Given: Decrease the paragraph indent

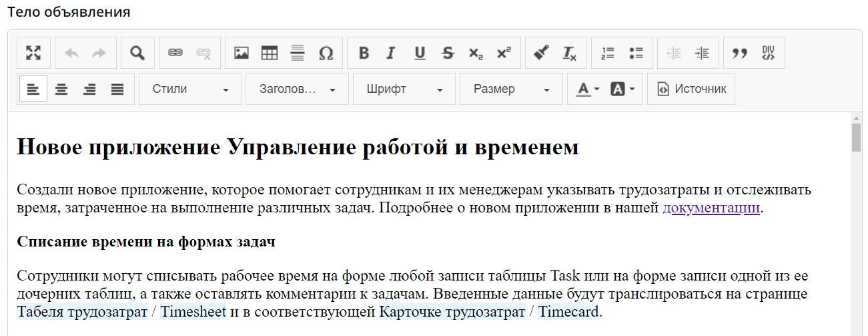Looking at the screenshot, I should click(674, 53).
